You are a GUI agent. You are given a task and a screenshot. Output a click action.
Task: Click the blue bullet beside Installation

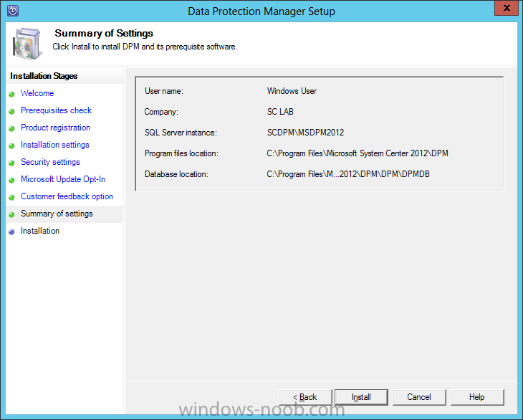11,232
